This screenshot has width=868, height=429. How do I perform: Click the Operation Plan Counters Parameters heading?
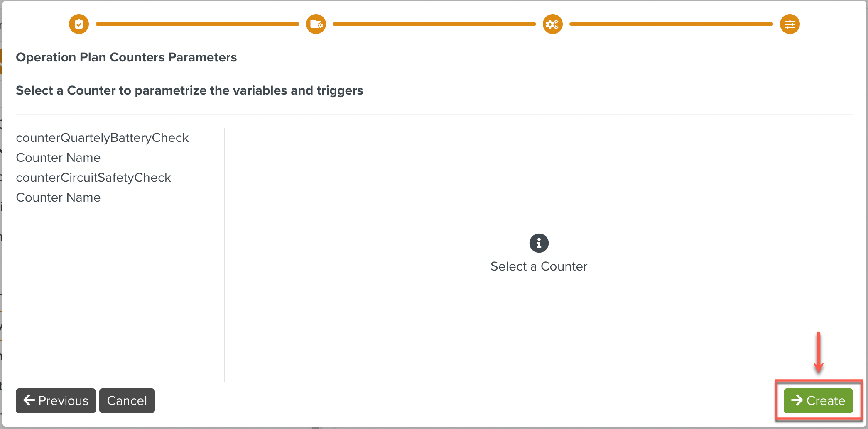click(126, 57)
